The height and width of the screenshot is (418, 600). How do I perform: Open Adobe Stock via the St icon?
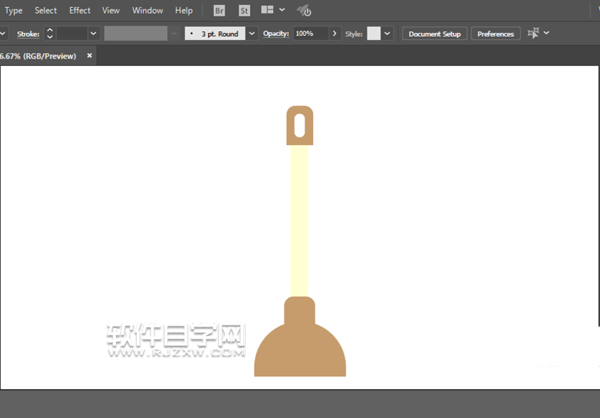243,10
